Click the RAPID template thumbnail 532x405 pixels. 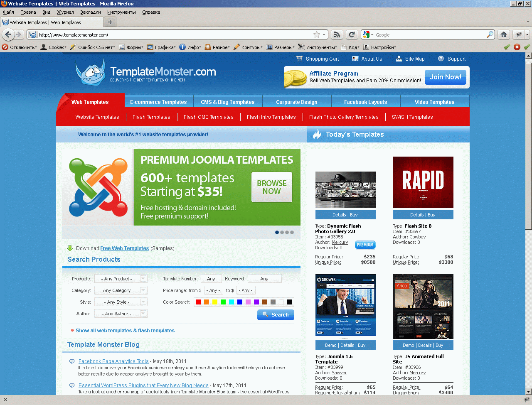pos(423,182)
